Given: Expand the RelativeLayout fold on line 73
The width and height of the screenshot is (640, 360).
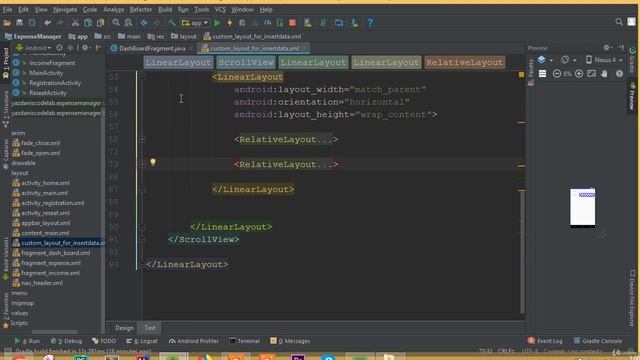Looking at the screenshot, I should click(142, 164).
